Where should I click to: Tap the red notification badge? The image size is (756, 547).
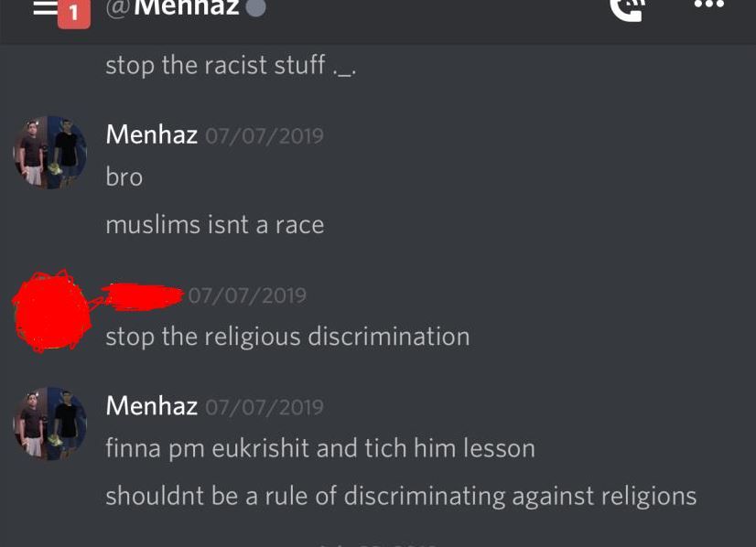coord(74,14)
